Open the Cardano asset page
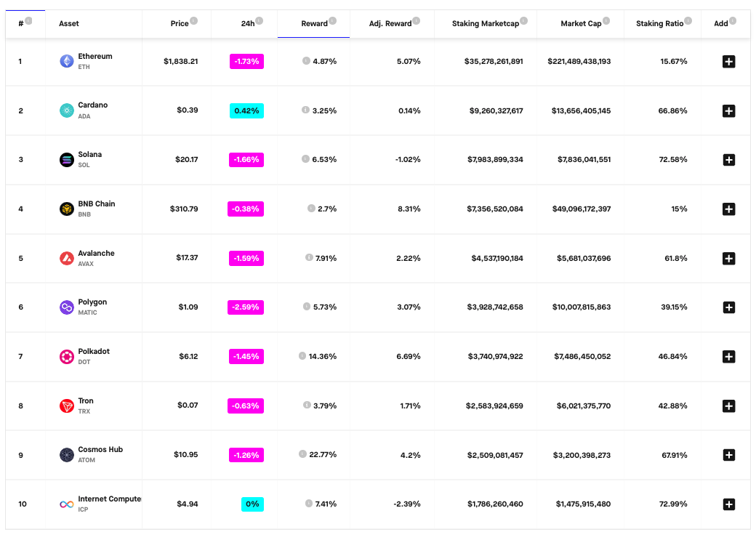The image size is (756, 540). [x=92, y=105]
